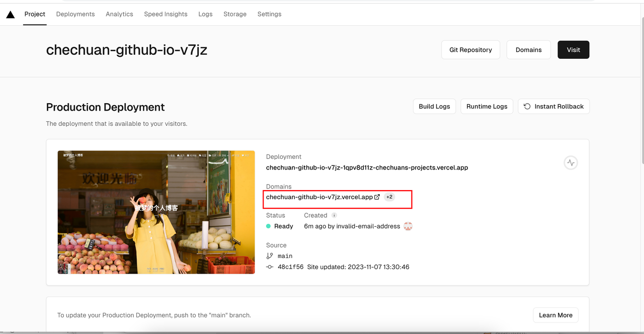The image size is (644, 334).
Task: Click the git branch icon beside main
Action: point(270,256)
